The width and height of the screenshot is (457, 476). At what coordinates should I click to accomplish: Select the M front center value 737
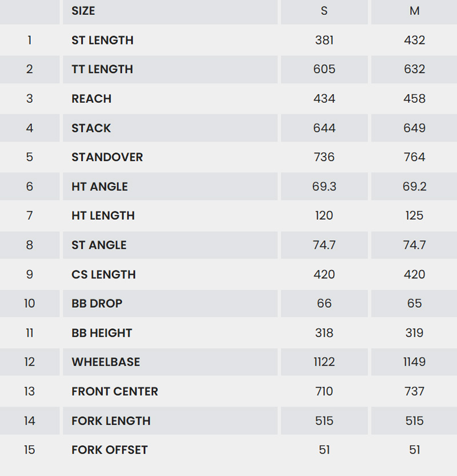tap(414, 392)
